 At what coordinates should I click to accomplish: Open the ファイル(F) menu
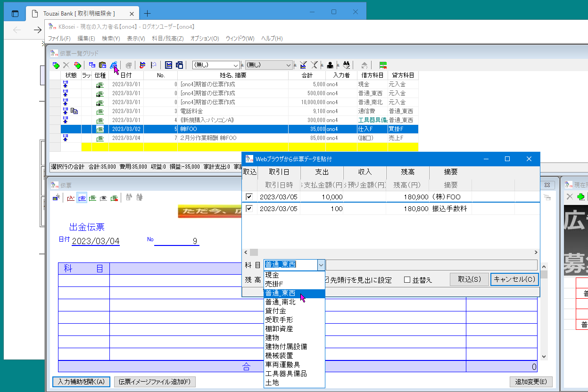click(x=59, y=39)
